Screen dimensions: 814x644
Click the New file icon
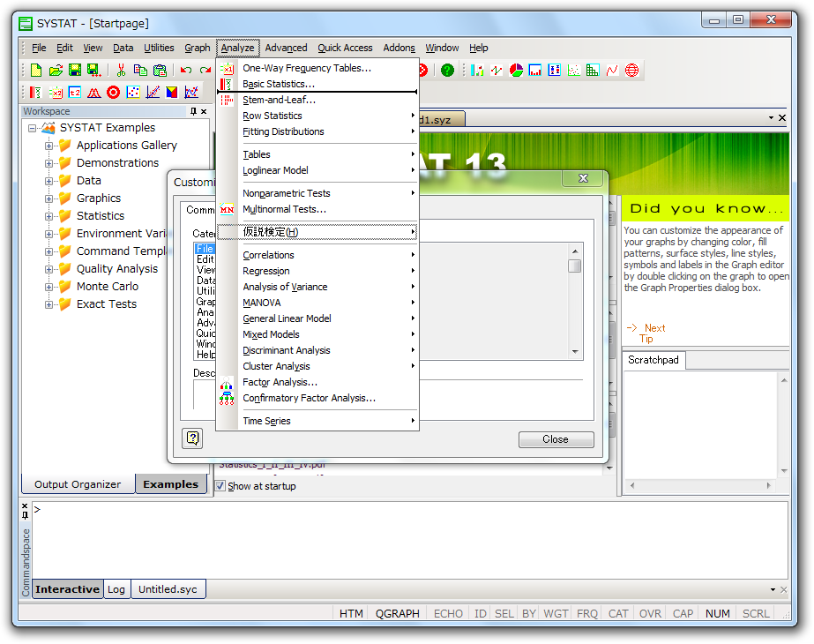tap(36, 70)
